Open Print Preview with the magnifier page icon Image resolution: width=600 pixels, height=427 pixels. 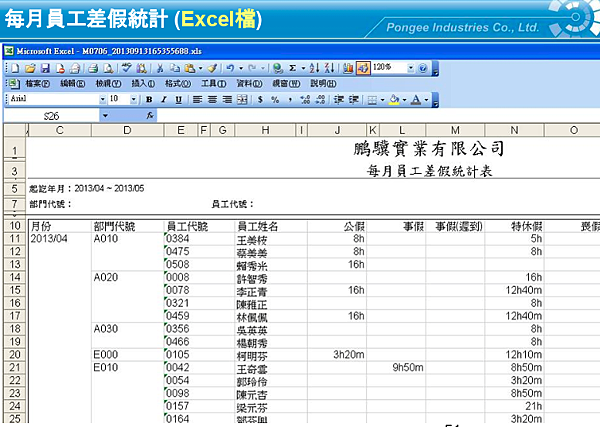(109, 68)
